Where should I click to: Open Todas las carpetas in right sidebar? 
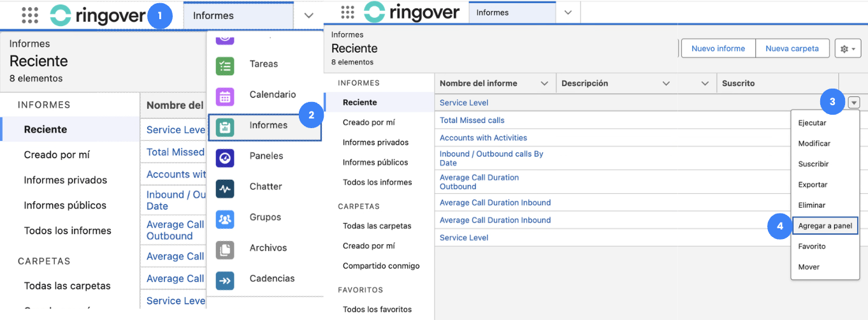377,226
